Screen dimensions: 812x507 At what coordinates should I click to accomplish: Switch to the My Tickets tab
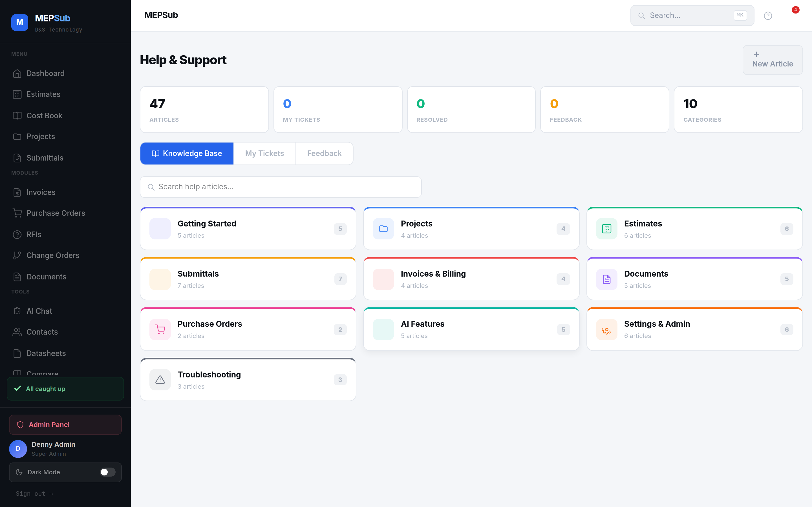pos(264,153)
